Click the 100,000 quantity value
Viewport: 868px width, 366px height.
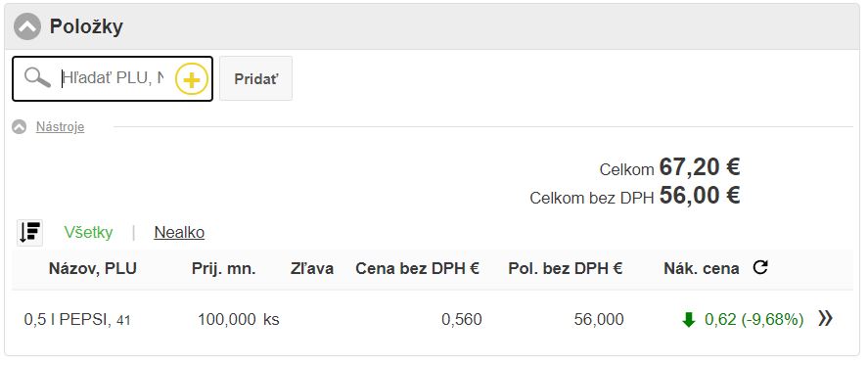[x=227, y=319]
